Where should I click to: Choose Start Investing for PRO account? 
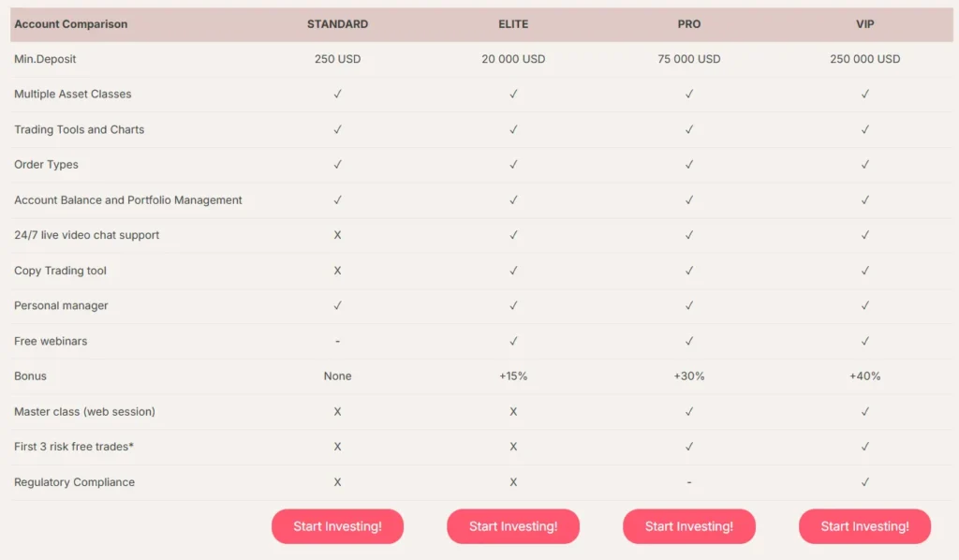(x=688, y=526)
